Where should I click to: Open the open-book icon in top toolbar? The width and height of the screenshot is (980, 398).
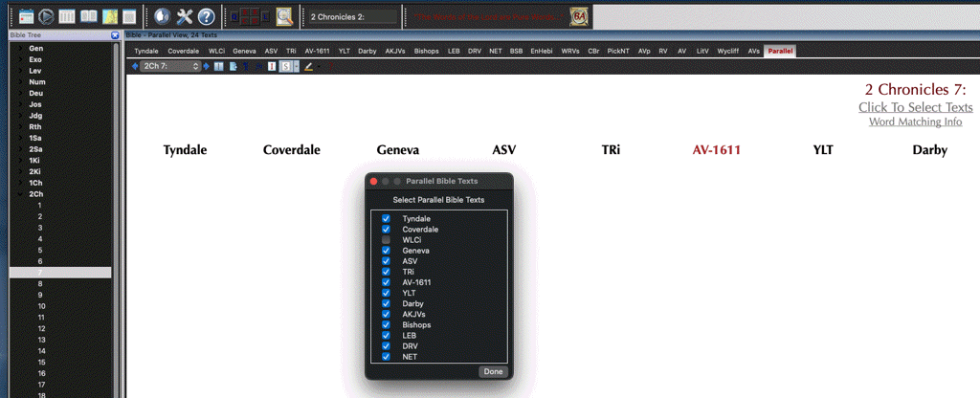pyautogui.click(x=88, y=16)
